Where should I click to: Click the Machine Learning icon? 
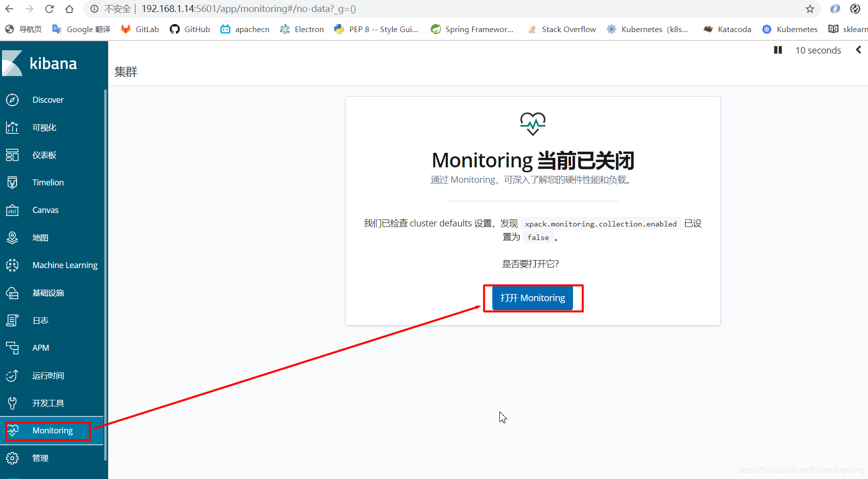coord(12,265)
